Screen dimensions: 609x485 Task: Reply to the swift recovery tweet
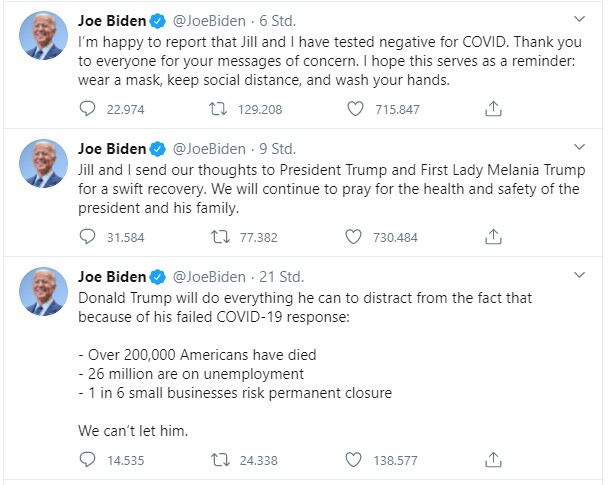pos(87,237)
